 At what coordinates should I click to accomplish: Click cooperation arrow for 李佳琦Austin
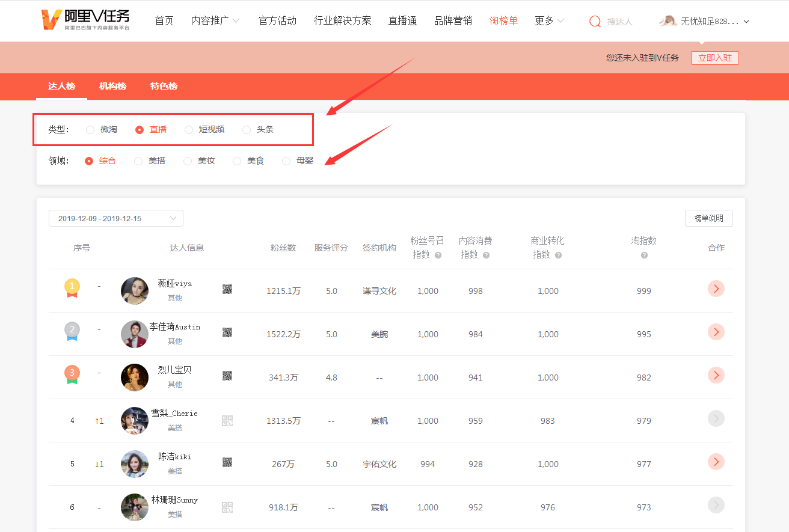point(716,332)
